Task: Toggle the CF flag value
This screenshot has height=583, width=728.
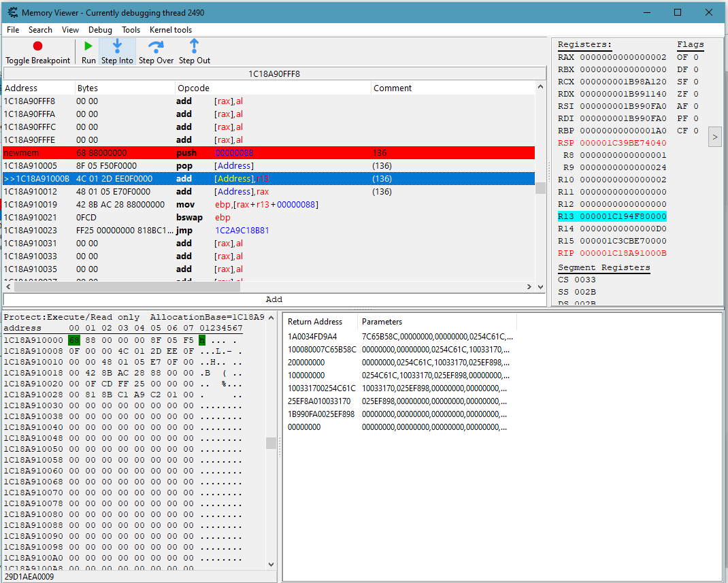Action: point(695,131)
